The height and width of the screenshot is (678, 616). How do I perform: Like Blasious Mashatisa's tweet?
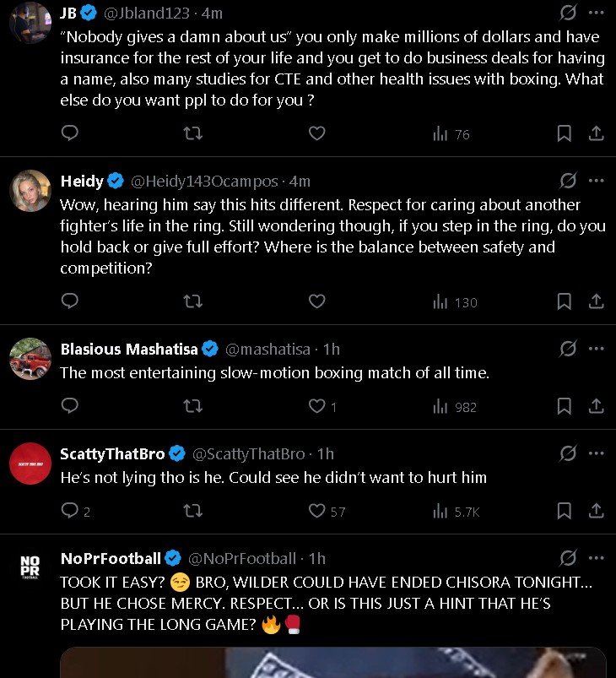316,406
